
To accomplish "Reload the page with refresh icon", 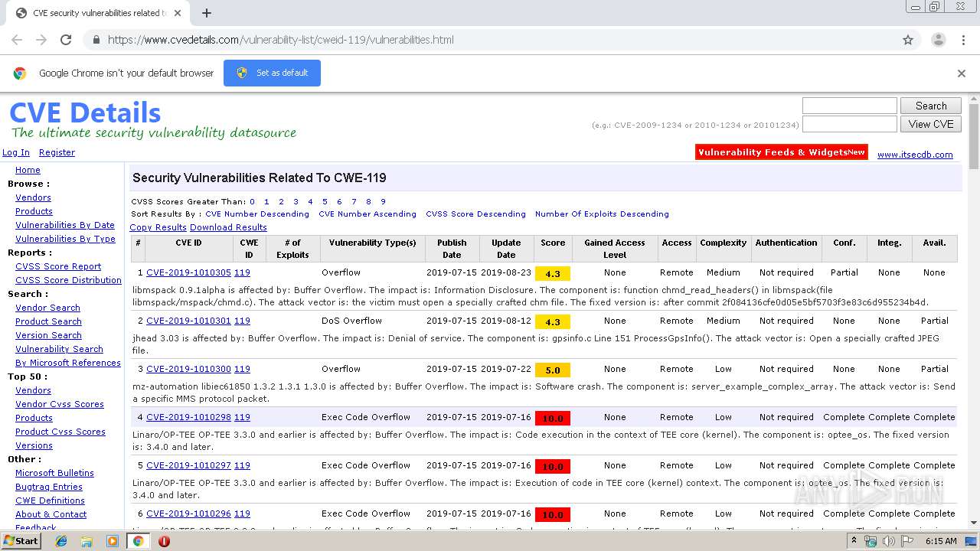I will point(66,40).
